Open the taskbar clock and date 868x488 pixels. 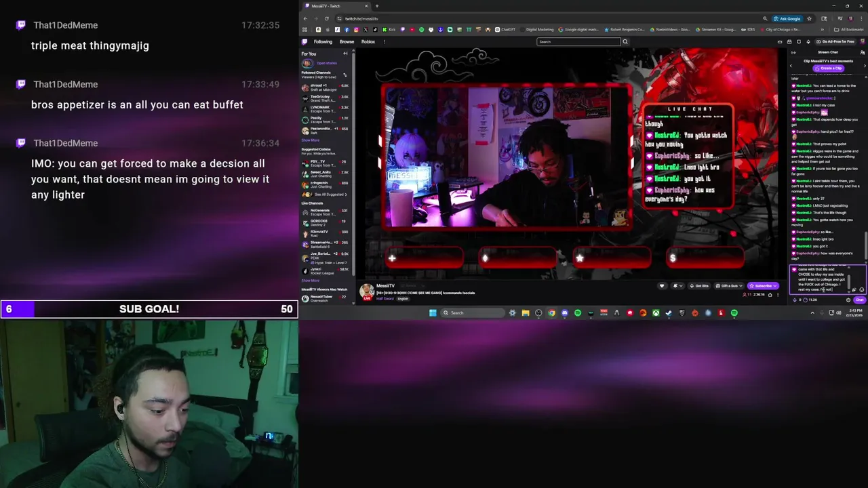[x=856, y=312]
